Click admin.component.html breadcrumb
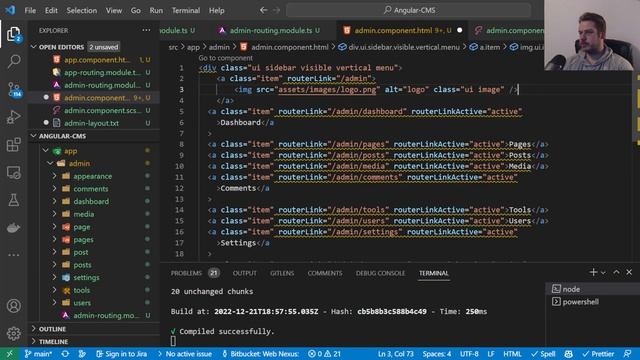 290,47
